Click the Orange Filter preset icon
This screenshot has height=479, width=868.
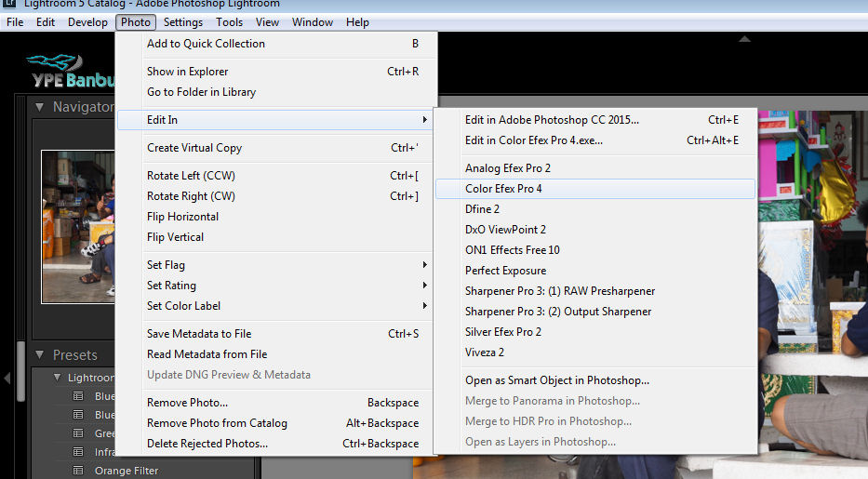pyautogui.click(x=79, y=471)
